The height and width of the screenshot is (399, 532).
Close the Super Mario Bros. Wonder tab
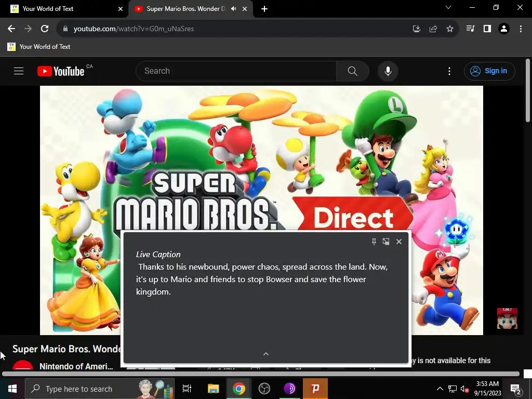pyautogui.click(x=245, y=9)
